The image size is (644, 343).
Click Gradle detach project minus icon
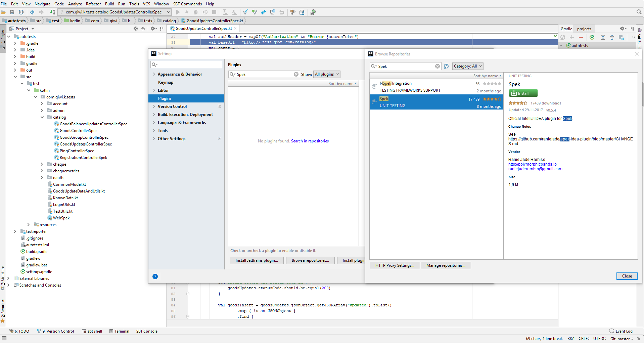[x=581, y=37]
